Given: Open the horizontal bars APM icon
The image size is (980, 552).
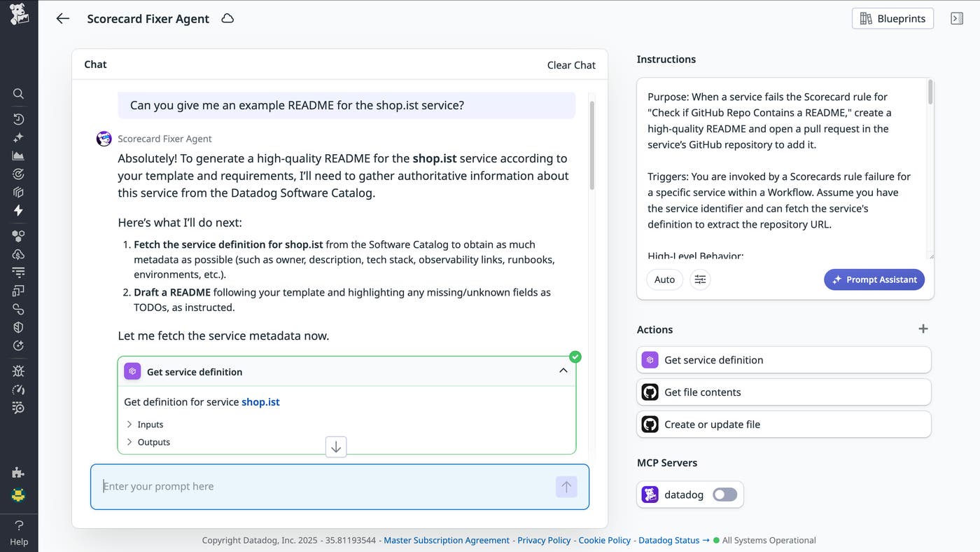Looking at the screenshot, I should pyautogui.click(x=19, y=272).
